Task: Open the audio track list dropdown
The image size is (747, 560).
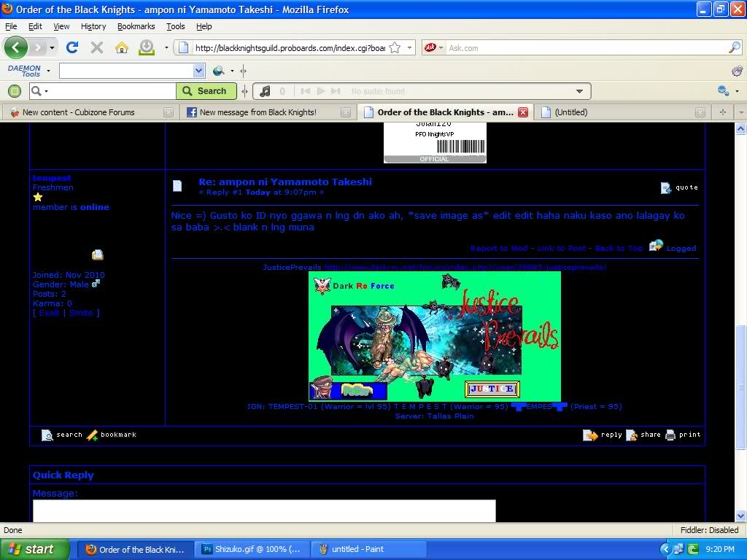Action: coord(579,91)
